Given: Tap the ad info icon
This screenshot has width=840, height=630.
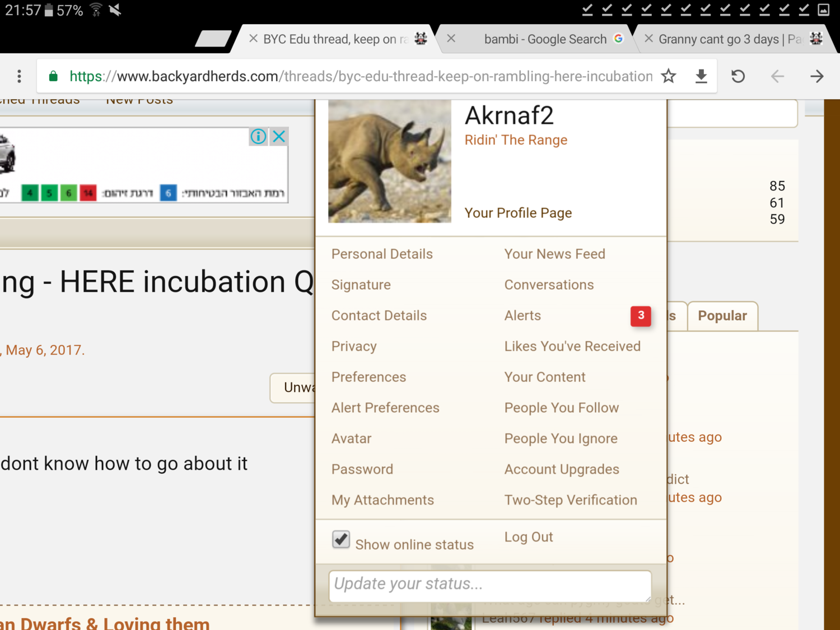Looking at the screenshot, I should (x=258, y=136).
